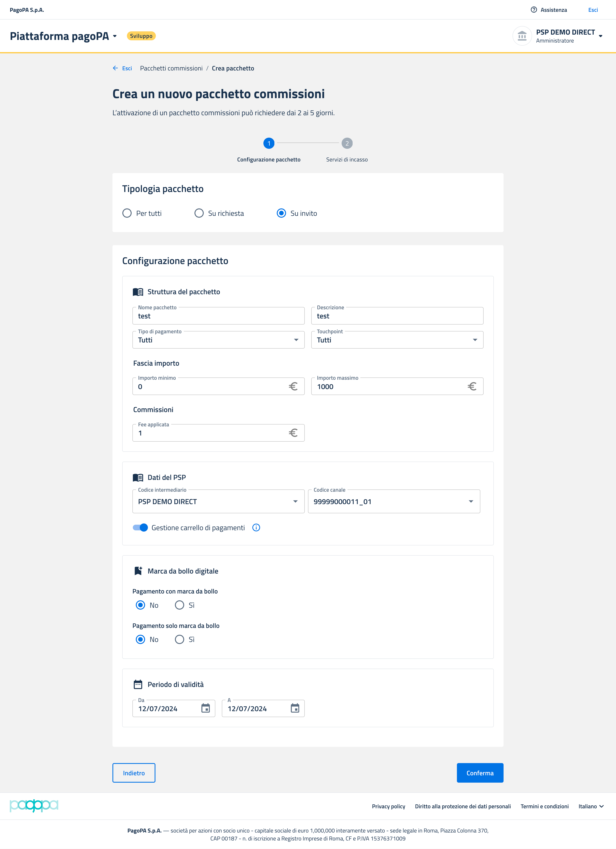The width and height of the screenshot is (616, 849).
Task: Open the Tipo di pagamento dropdown
Action: tap(218, 340)
